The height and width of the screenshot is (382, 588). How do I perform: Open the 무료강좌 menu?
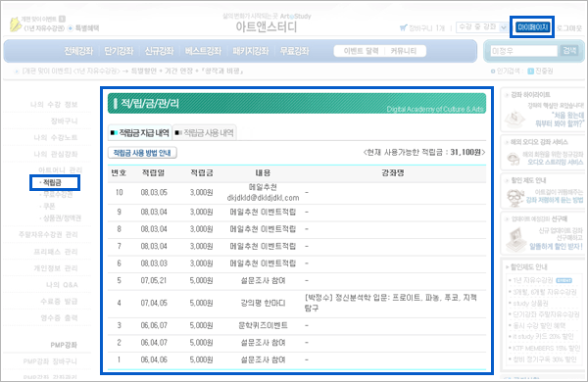point(295,51)
